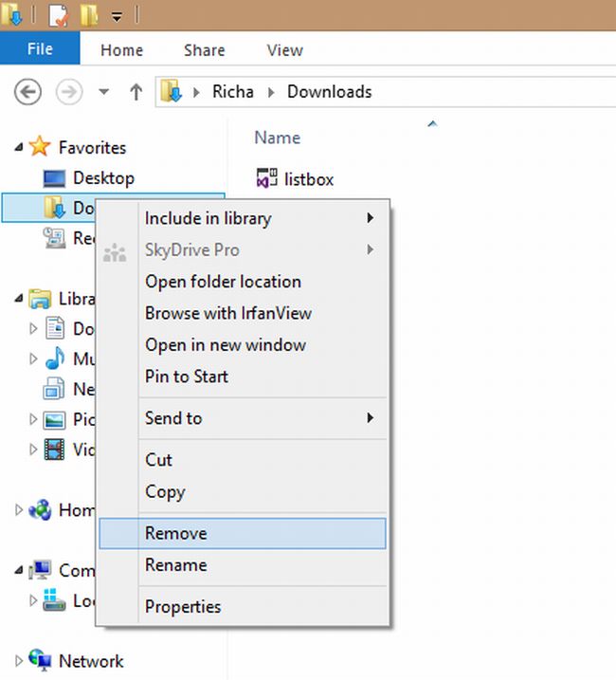The width and height of the screenshot is (616, 680).
Task: Open the recent locations dropdown arrow
Action: click(103, 91)
